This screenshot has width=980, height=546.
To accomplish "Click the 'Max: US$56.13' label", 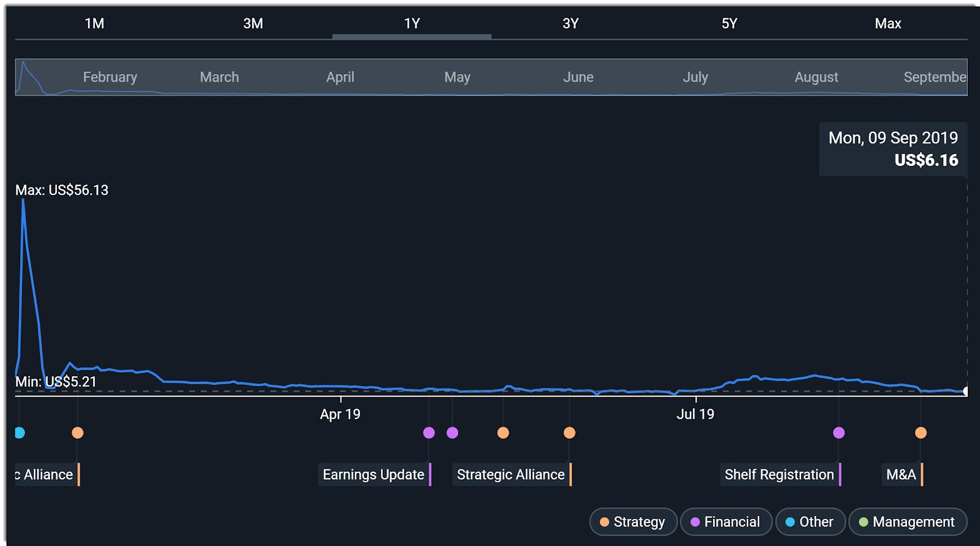I will (62, 191).
